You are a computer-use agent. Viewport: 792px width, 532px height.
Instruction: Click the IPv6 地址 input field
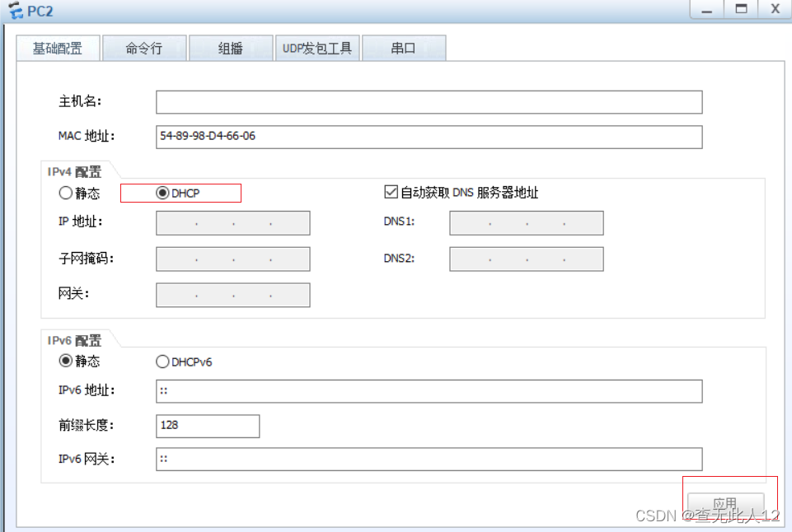point(429,391)
